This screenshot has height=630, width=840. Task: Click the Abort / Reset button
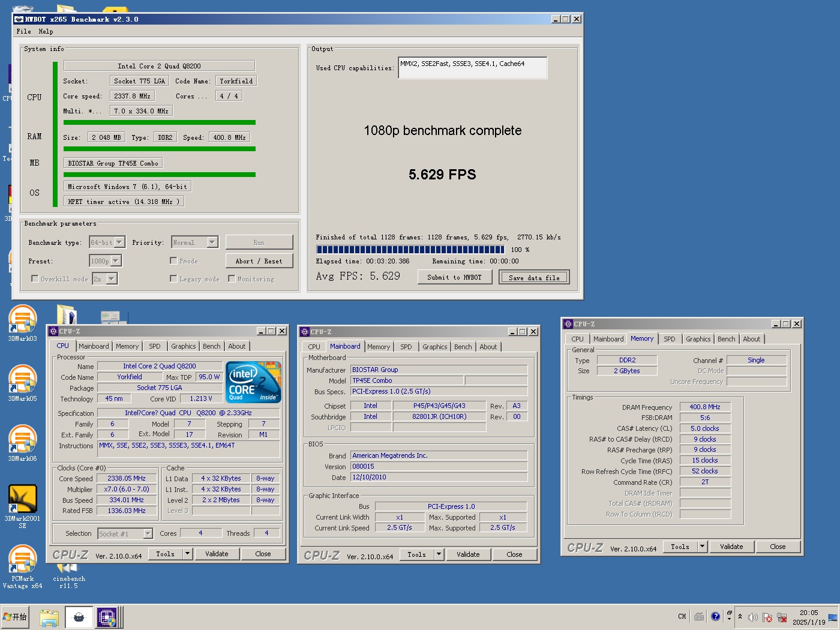[259, 261]
